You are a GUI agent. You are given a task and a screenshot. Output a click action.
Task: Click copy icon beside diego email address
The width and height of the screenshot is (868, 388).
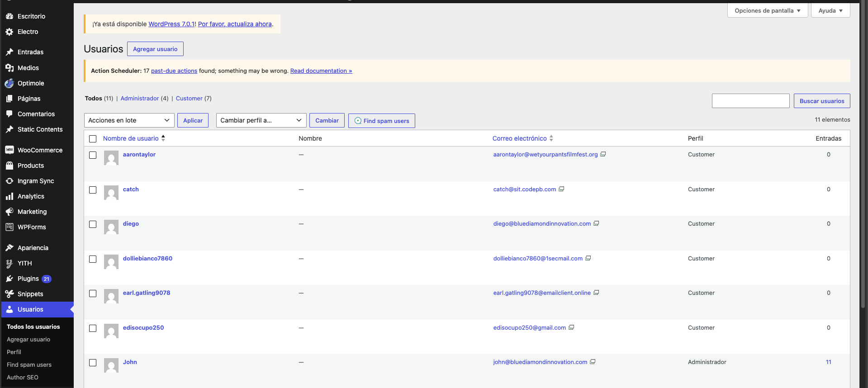click(x=596, y=223)
